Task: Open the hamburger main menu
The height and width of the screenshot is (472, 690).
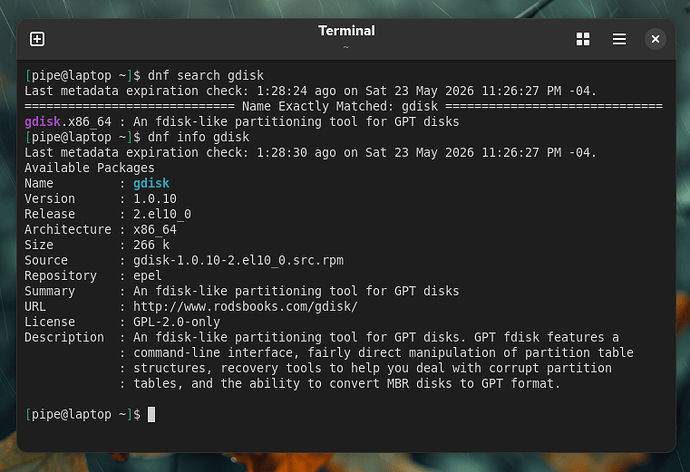Action: coord(619,39)
